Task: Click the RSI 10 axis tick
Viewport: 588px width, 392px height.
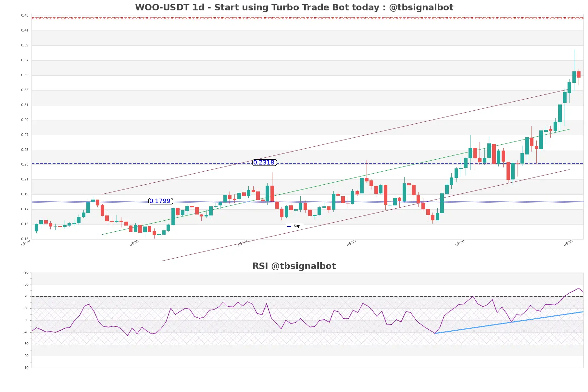Action: tap(26, 368)
